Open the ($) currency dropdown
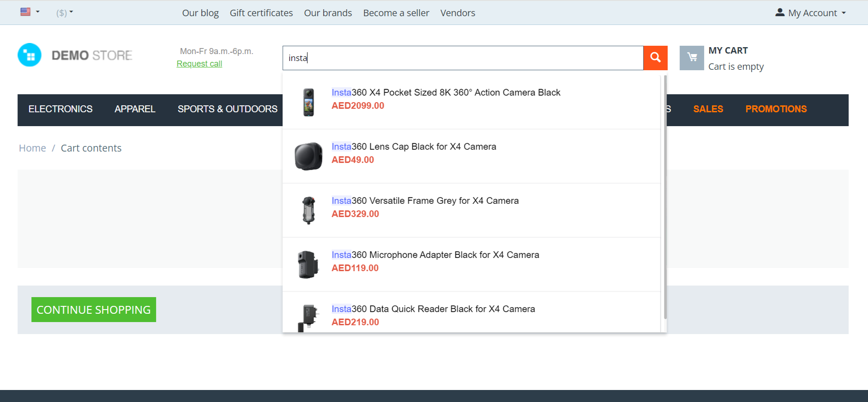Screen dimensions: 868x402 (65, 13)
